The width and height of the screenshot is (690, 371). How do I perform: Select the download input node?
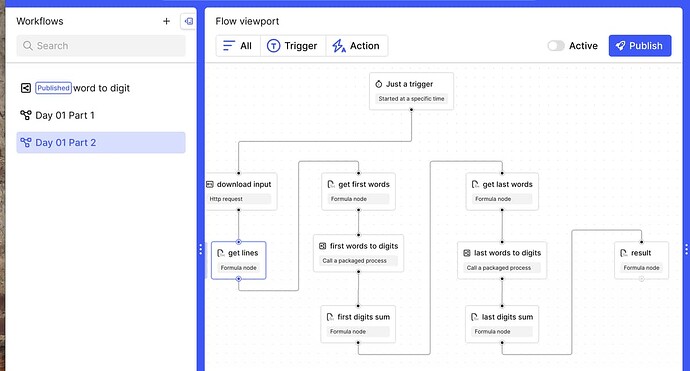[241, 191]
